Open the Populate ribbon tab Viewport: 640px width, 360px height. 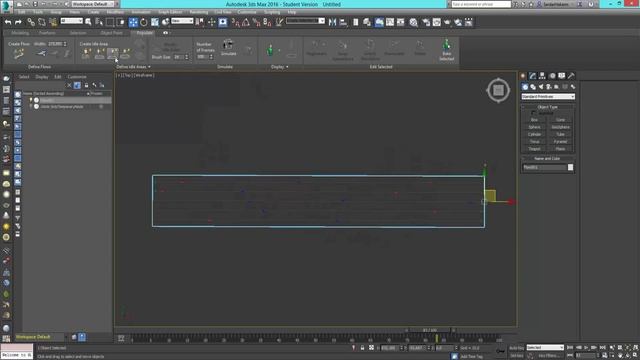click(x=144, y=33)
